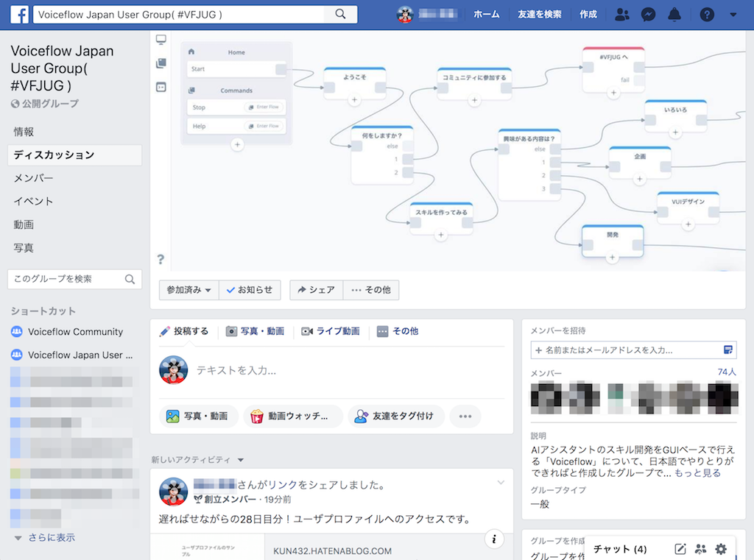Image resolution: width=754 pixels, height=560 pixels.
Task: Click the group search magnifier icon
Action: pos(130,280)
